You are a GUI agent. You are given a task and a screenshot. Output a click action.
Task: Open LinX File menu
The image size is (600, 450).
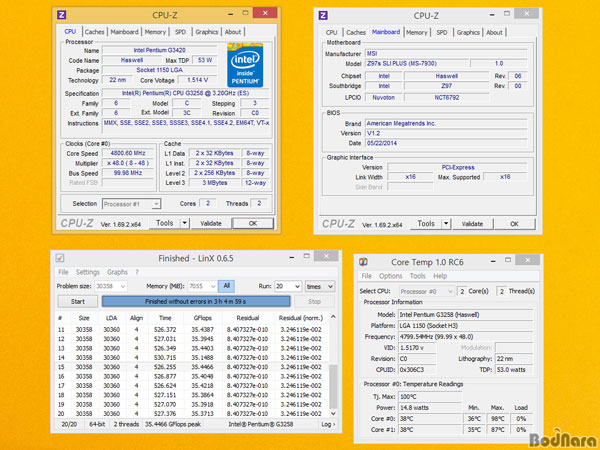63,272
